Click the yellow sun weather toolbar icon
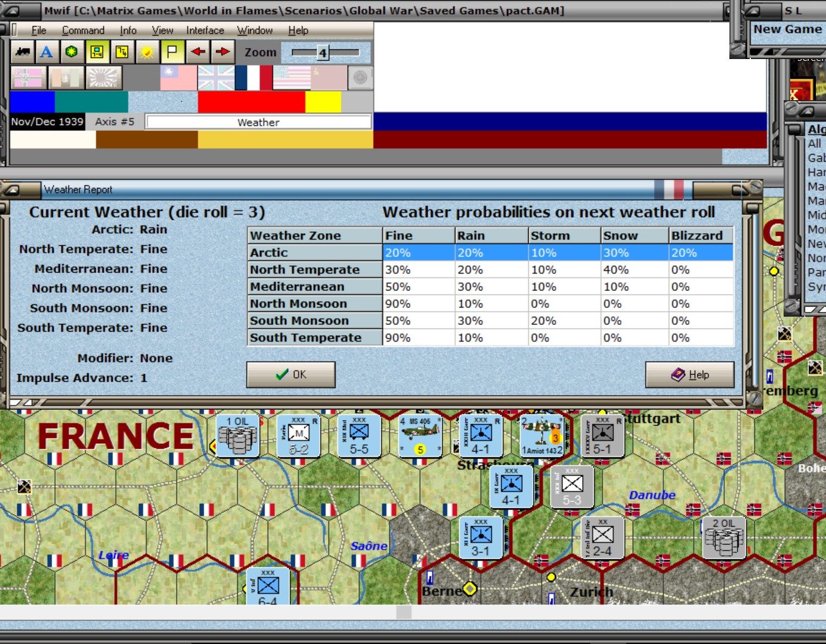Viewport: 826px width, 644px height. point(147,52)
